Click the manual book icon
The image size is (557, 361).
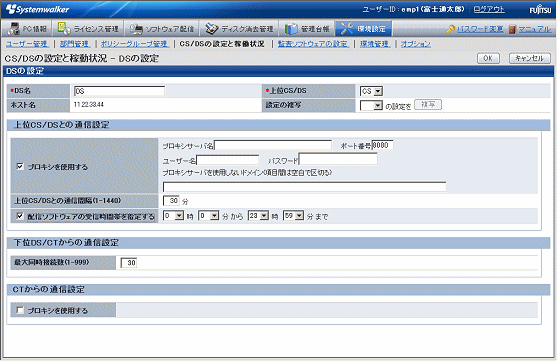(512, 29)
